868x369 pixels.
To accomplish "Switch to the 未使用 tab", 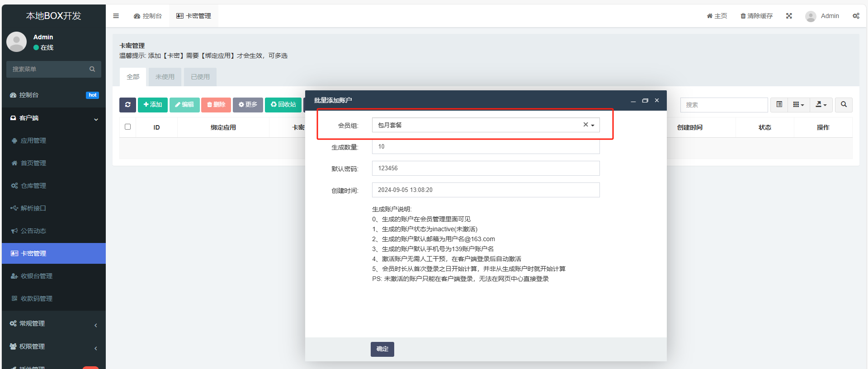I will click(165, 77).
